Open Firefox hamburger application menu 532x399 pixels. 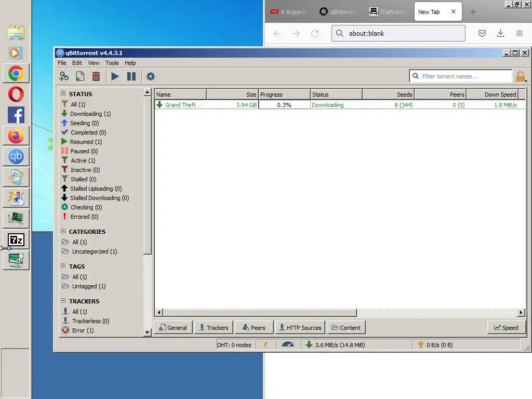pos(520,33)
